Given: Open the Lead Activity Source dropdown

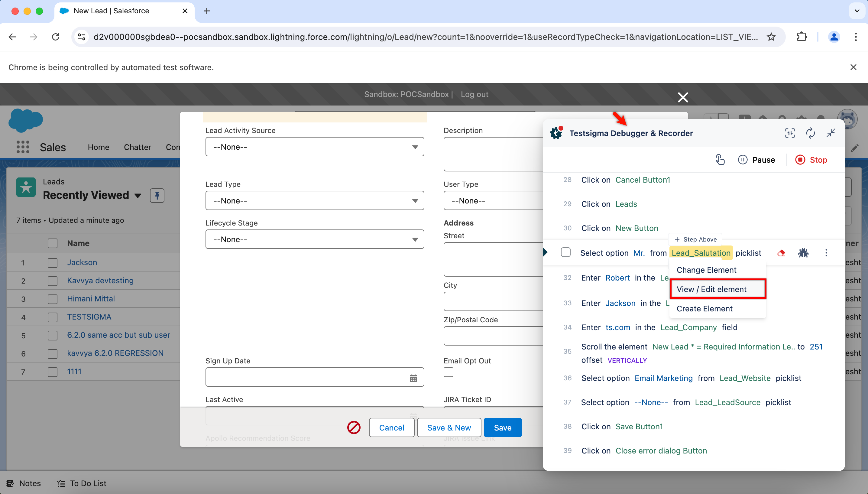Looking at the screenshot, I should pos(314,147).
